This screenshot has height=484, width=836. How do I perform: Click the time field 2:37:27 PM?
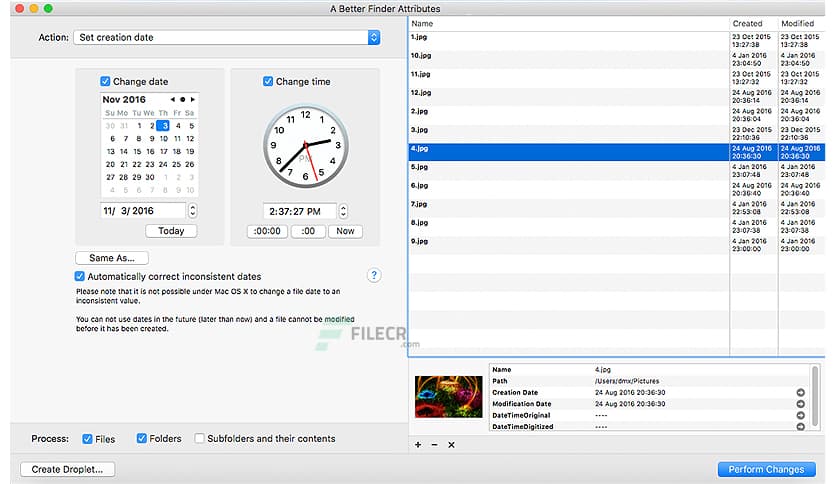(300, 211)
